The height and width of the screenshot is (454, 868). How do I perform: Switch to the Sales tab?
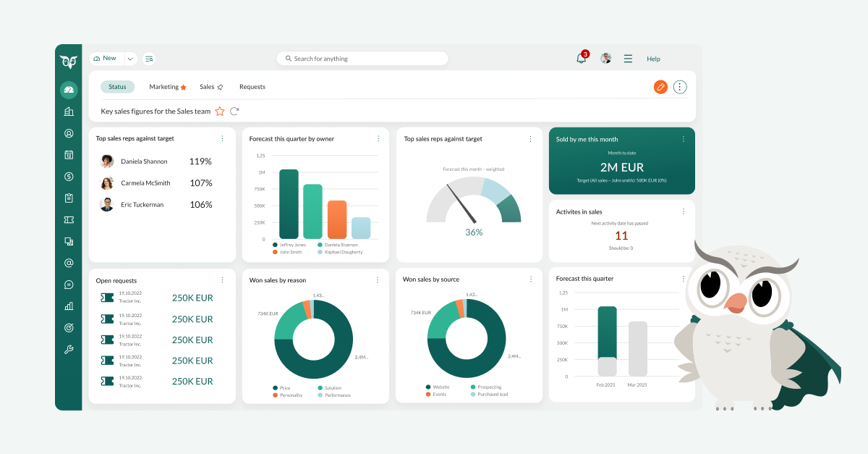coord(207,87)
